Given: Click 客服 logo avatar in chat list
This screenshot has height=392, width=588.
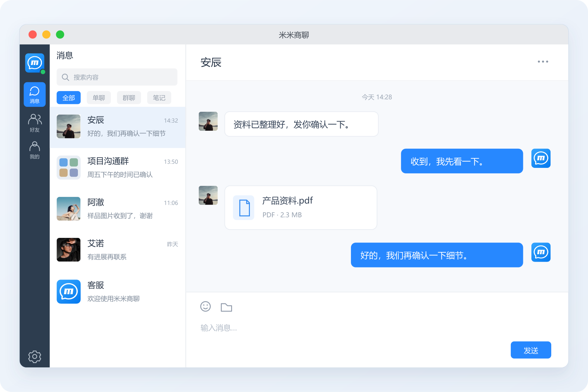Looking at the screenshot, I should (68, 292).
